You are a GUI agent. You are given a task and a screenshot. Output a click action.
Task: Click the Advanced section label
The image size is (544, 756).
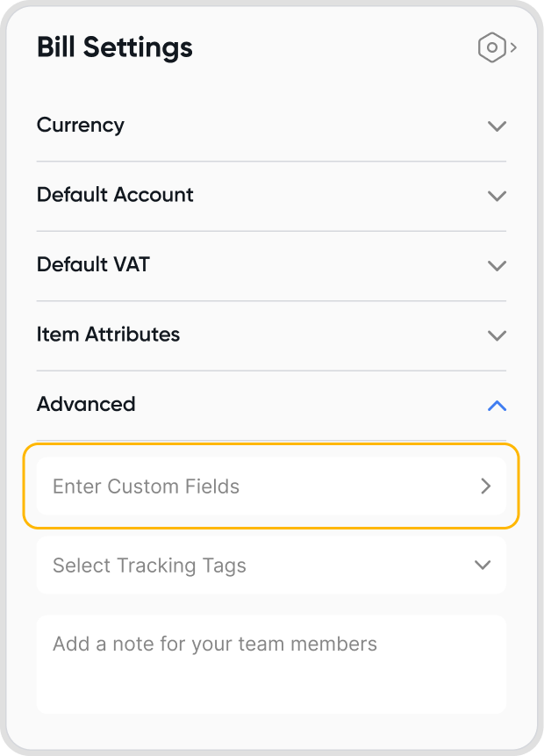pos(86,404)
